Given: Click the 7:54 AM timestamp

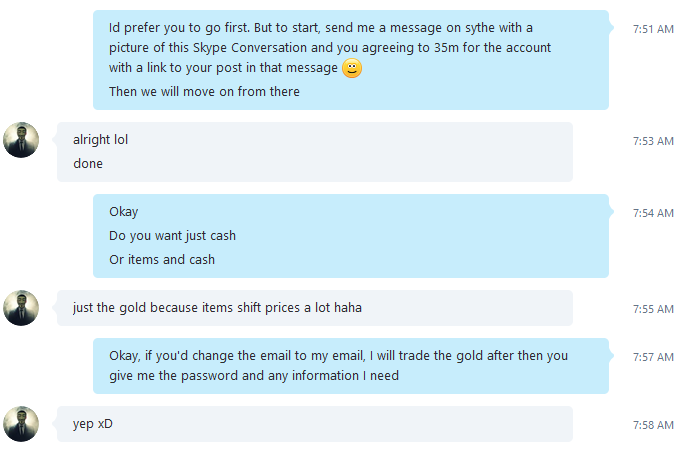Looking at the screenshot, I should (x=653, y=213).
